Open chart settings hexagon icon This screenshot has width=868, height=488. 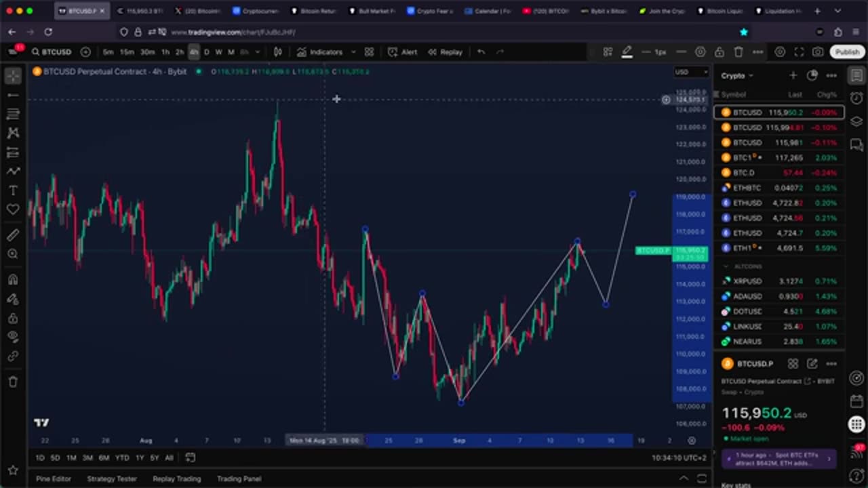coord(780,52)
